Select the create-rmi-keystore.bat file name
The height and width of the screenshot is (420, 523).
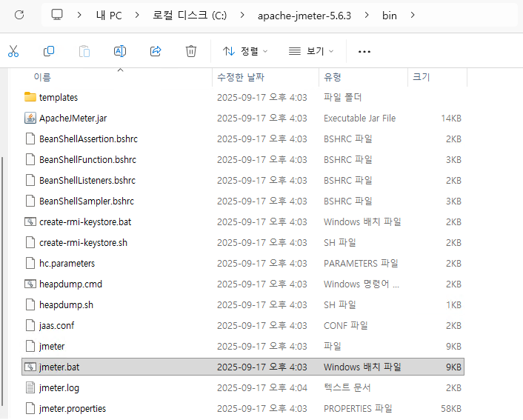click(85, 221)
